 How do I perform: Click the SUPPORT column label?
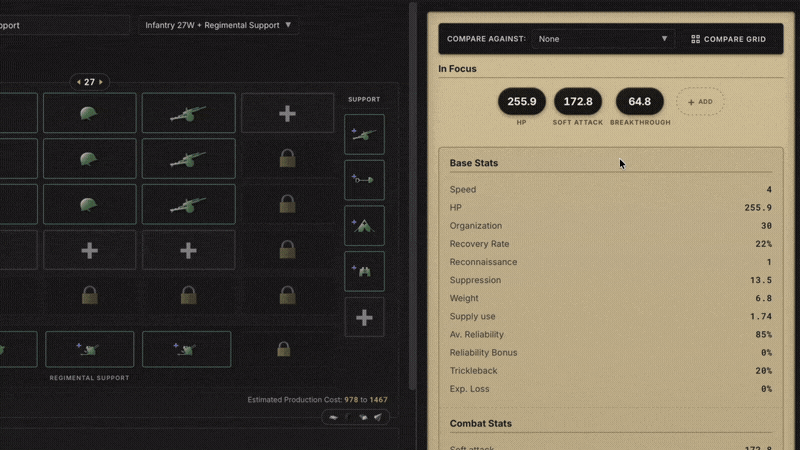pos(364,99)
